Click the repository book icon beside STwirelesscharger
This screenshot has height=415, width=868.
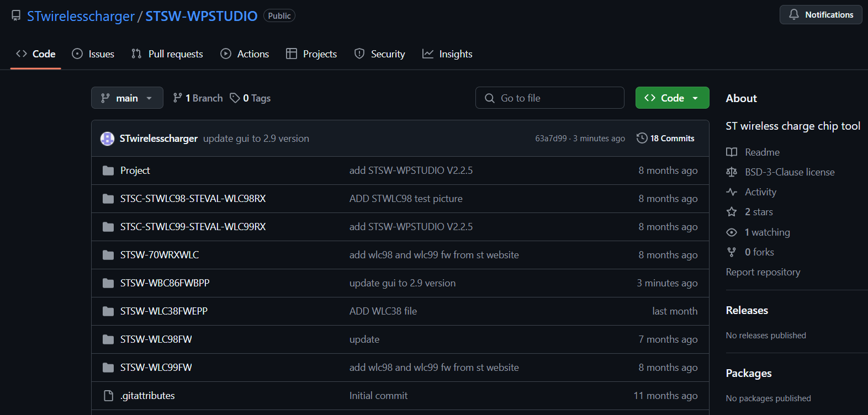pos(16,15)
